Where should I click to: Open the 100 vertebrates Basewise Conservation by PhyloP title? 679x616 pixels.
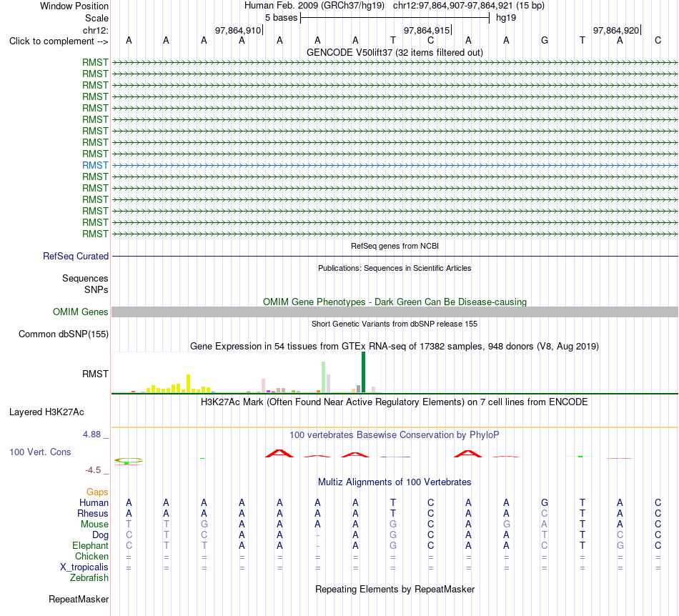coord(395,434)
